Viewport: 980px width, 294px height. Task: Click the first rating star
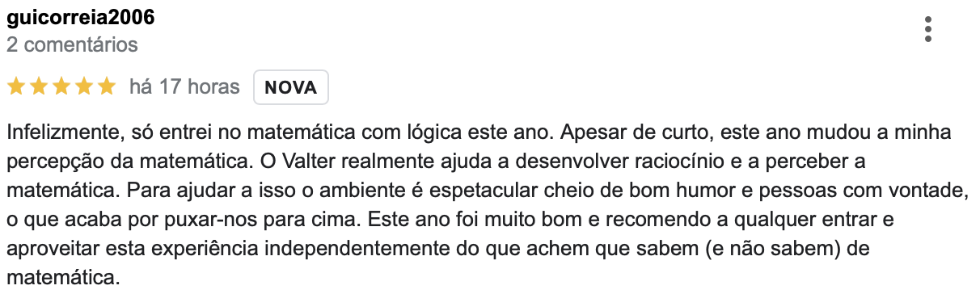(16, 87)
